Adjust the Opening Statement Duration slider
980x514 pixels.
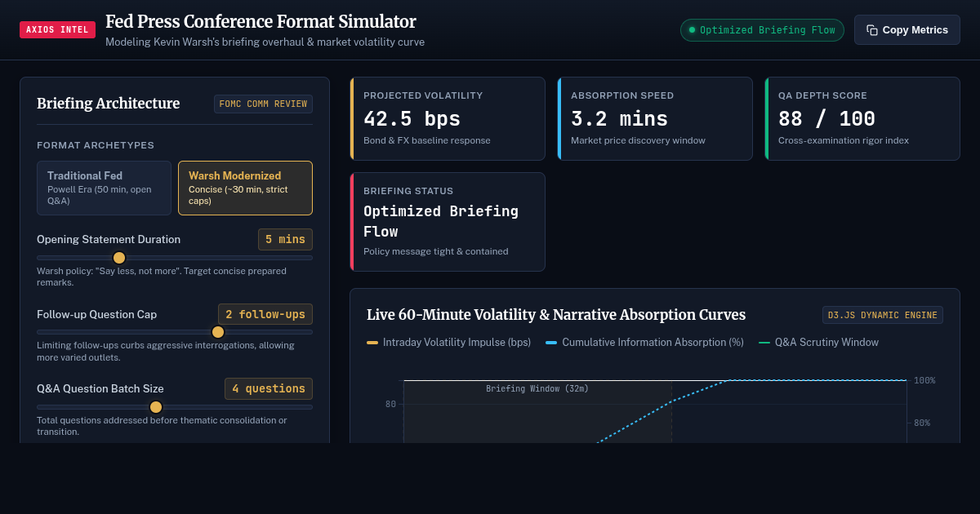(x=175, y=258)
